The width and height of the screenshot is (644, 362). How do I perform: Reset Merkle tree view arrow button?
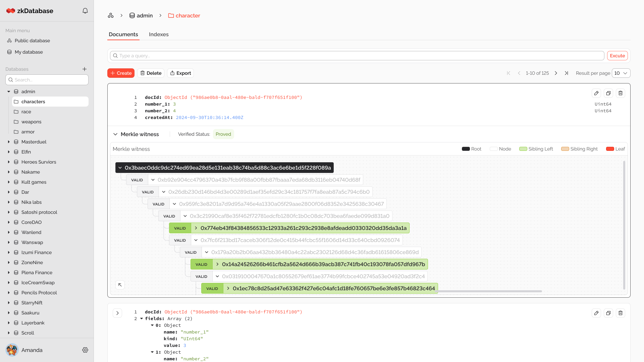click(120, 285)
